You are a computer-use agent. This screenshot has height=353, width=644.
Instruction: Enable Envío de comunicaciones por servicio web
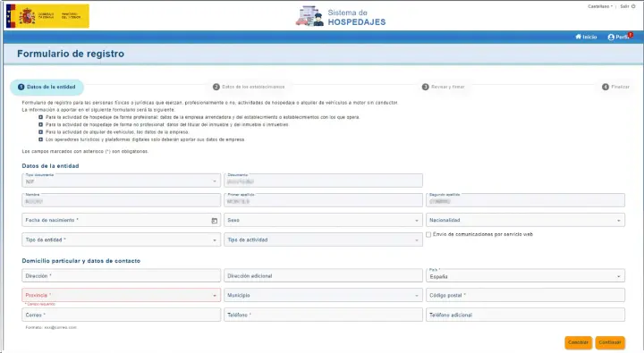click(428, 234)
